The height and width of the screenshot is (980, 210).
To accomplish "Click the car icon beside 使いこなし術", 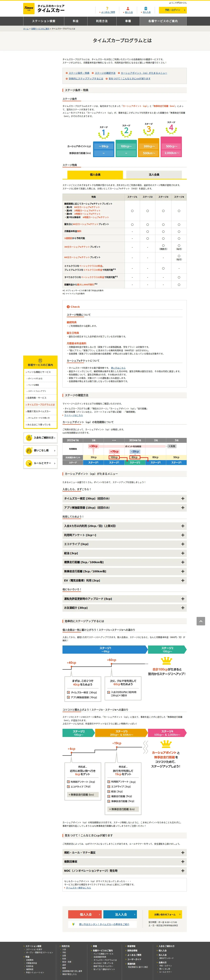I will click(x=29, y=450).
